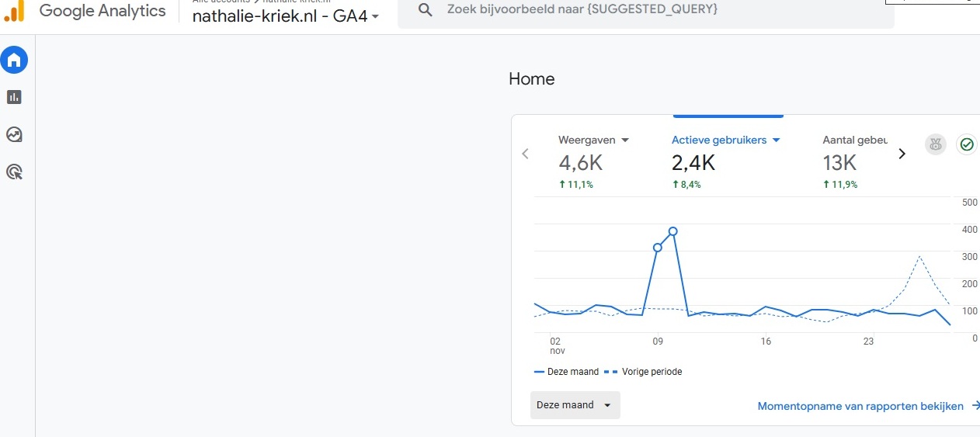The height and width of the screenshot is (437, 980).
Task: Show next metrics with the right chevron
Action: (902, 154)
